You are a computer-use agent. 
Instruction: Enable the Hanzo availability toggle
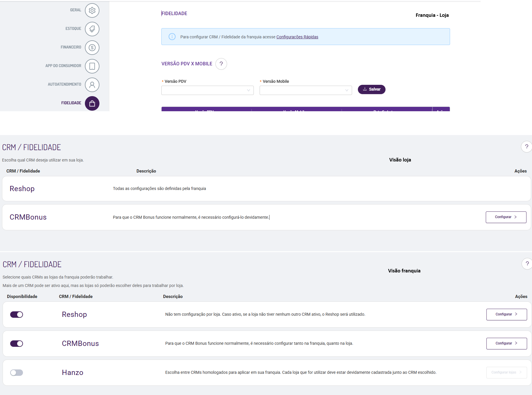click(x=17, y=373)
